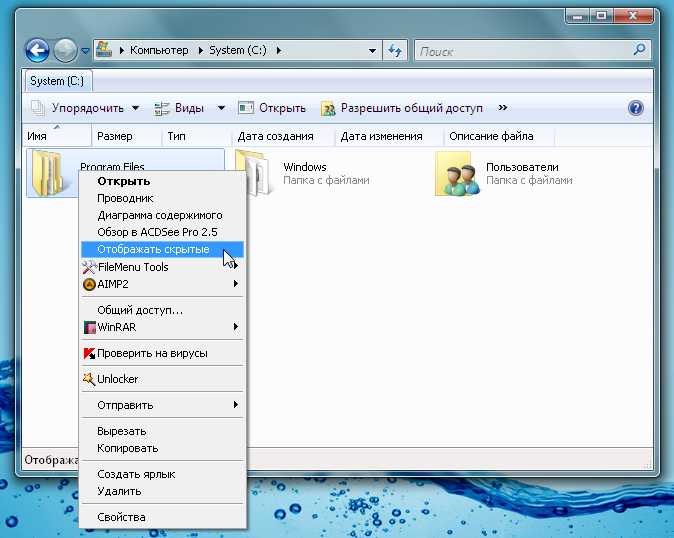Select the Пользователи folder icon

click(x=457, y=174)
